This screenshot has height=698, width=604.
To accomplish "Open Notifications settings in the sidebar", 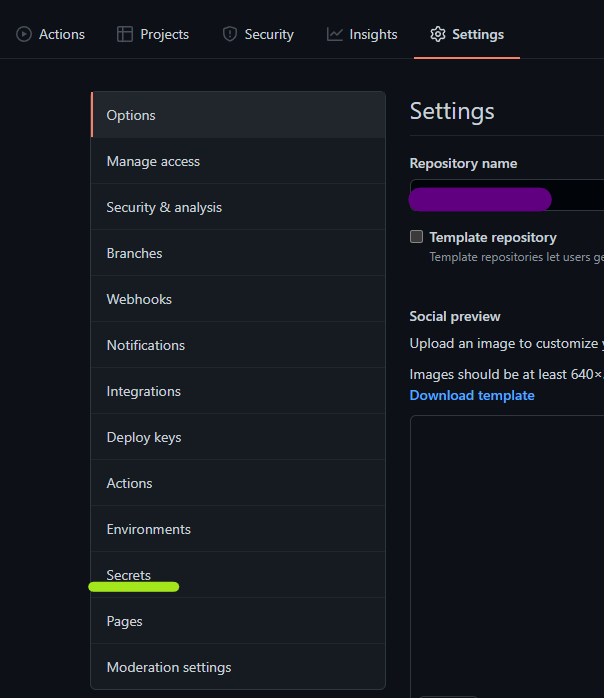I will point(146,345).
